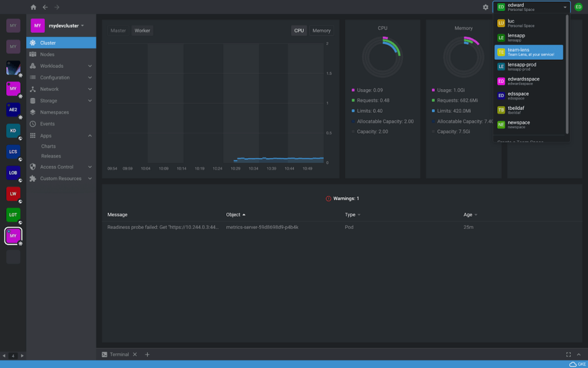Expand the terminal dock with chevron arrow

579,354
